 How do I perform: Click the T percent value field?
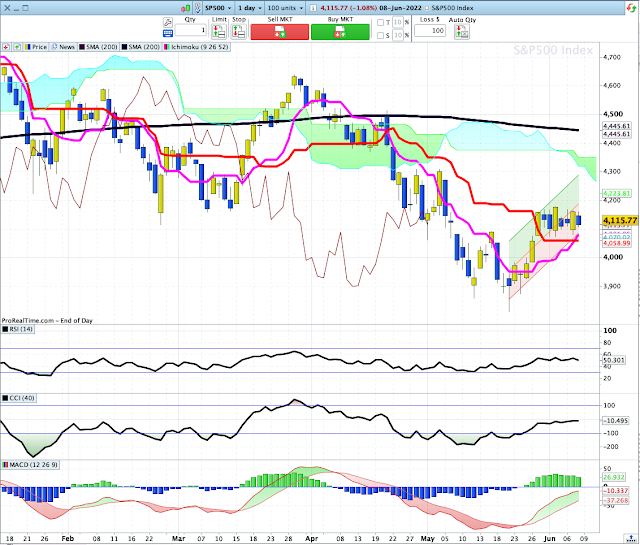tap(398, 22)
